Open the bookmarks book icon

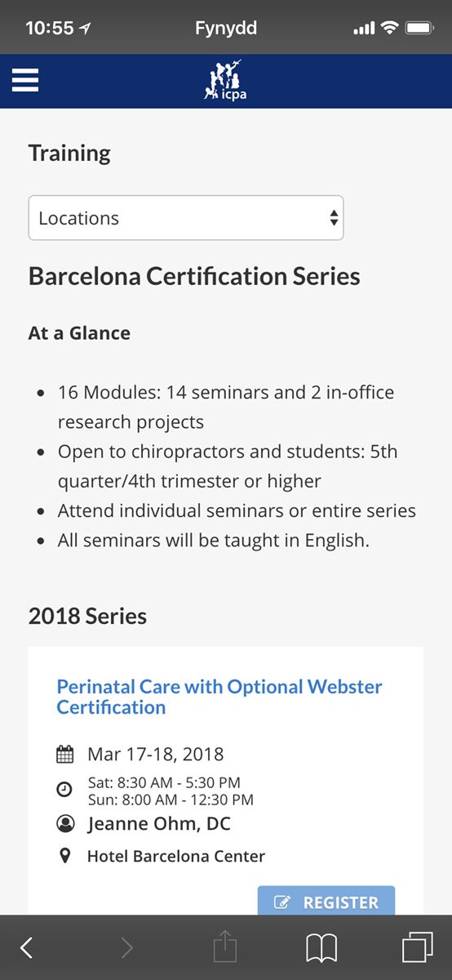coord(321,948)
